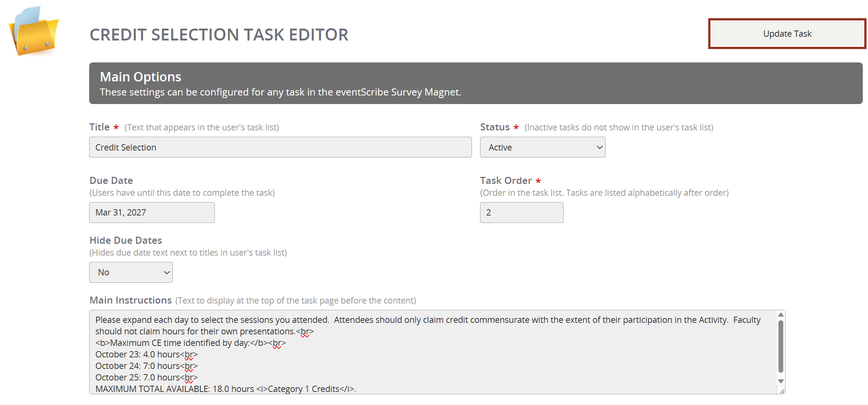Image resolution: width=868 pixels, height=405 pixels.
Task: Select the Due Date field Mar 31, 2027
Action: (152, 213)
